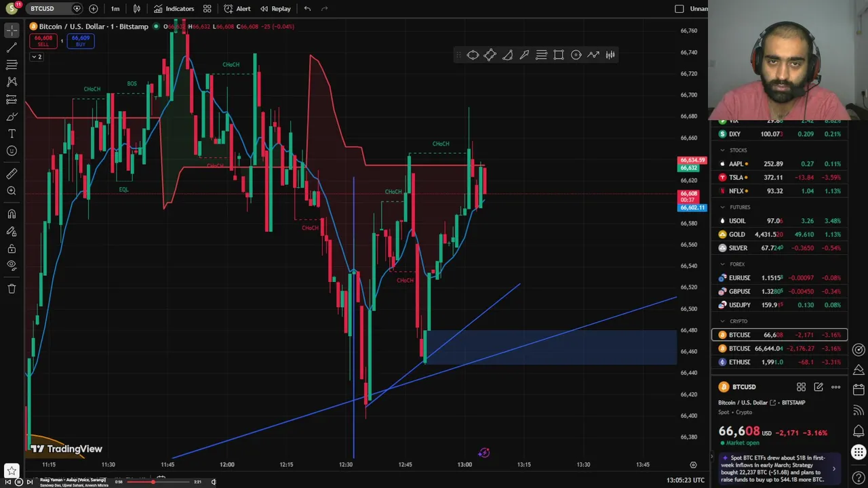Redo the chart action
The width and height of the screenshot is (868, 488).
(x=325, y=9)
